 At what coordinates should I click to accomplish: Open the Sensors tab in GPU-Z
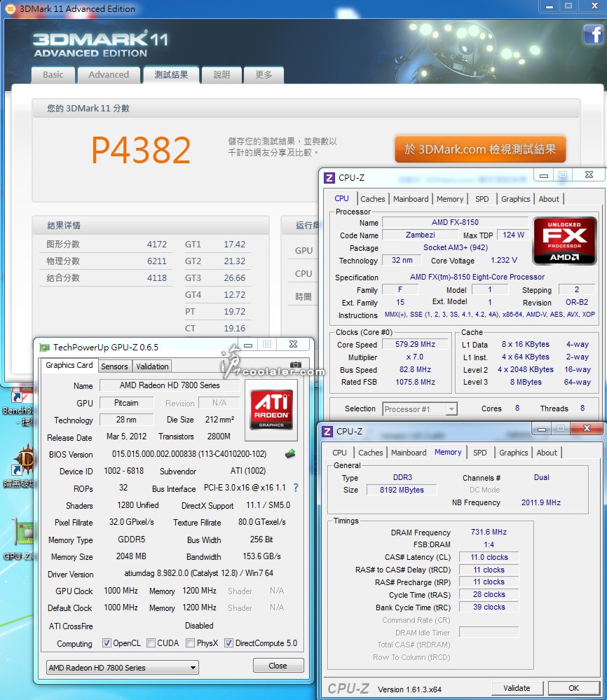(x=114, y=366)
